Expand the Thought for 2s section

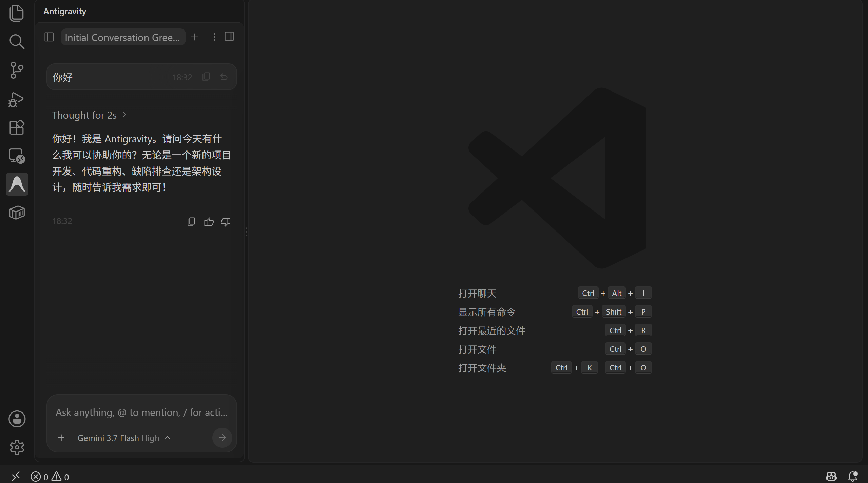pyautogui.click(x=89, y=115)
